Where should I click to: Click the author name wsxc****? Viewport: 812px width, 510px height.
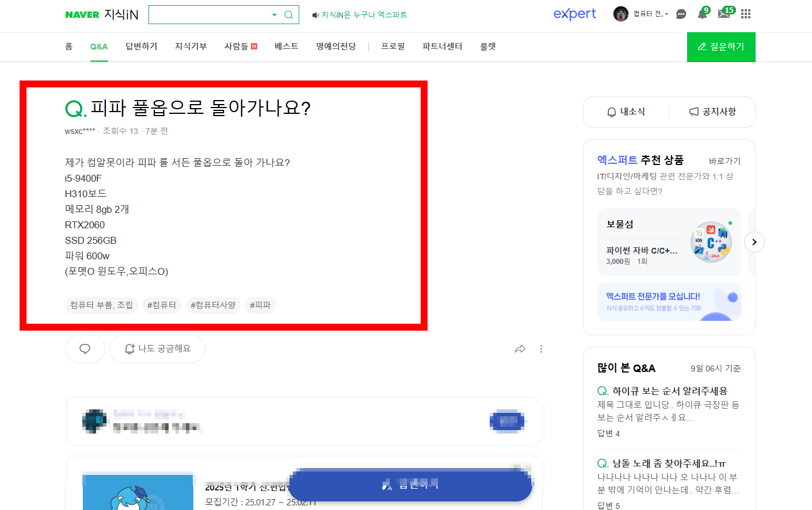coord(80,131)
